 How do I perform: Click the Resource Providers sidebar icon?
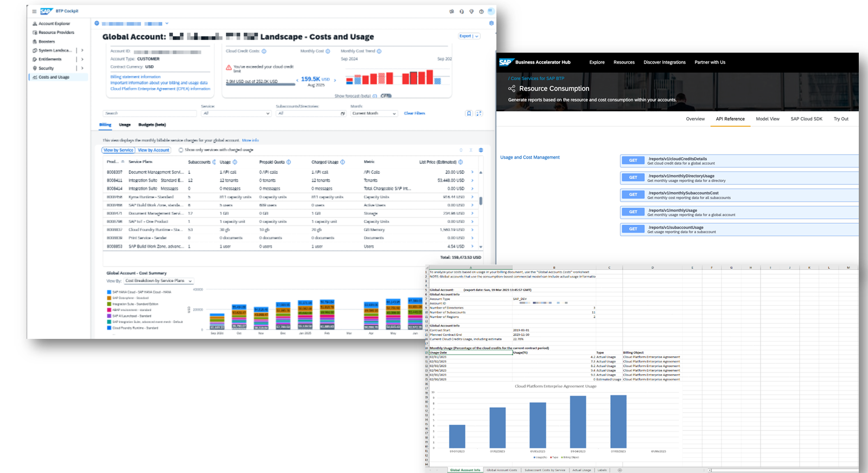[x=35, y=33]
